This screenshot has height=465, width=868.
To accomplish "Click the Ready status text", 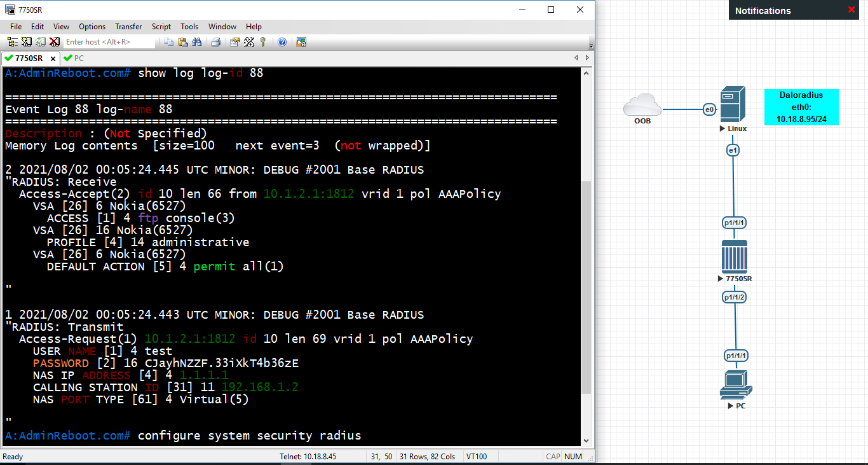I will point(13,457).
